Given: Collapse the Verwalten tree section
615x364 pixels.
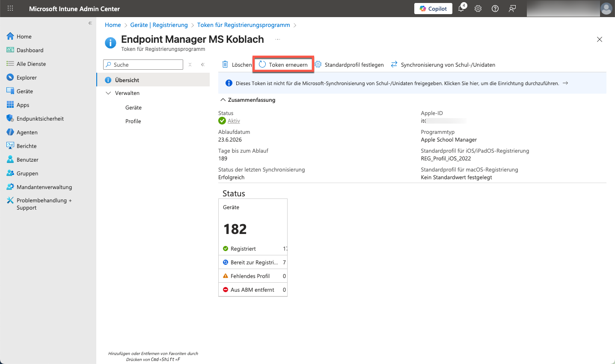Looking at the screenshot, I should [108, 93].
